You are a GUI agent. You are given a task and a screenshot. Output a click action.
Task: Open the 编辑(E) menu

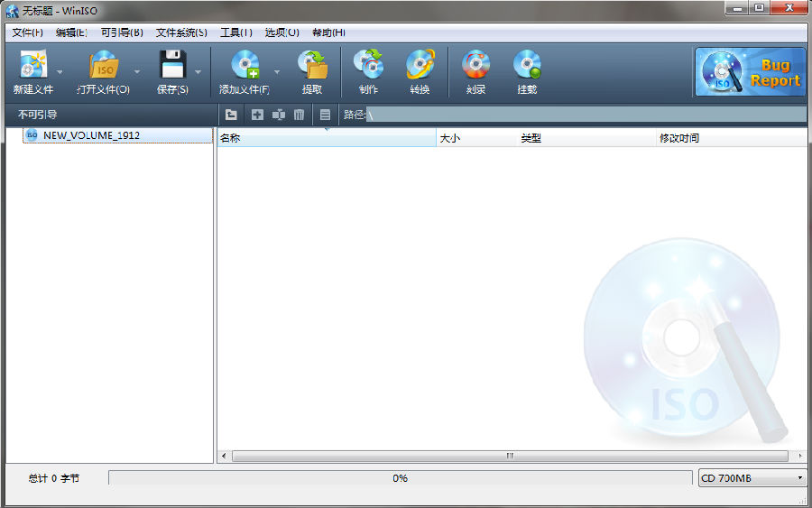71,32
